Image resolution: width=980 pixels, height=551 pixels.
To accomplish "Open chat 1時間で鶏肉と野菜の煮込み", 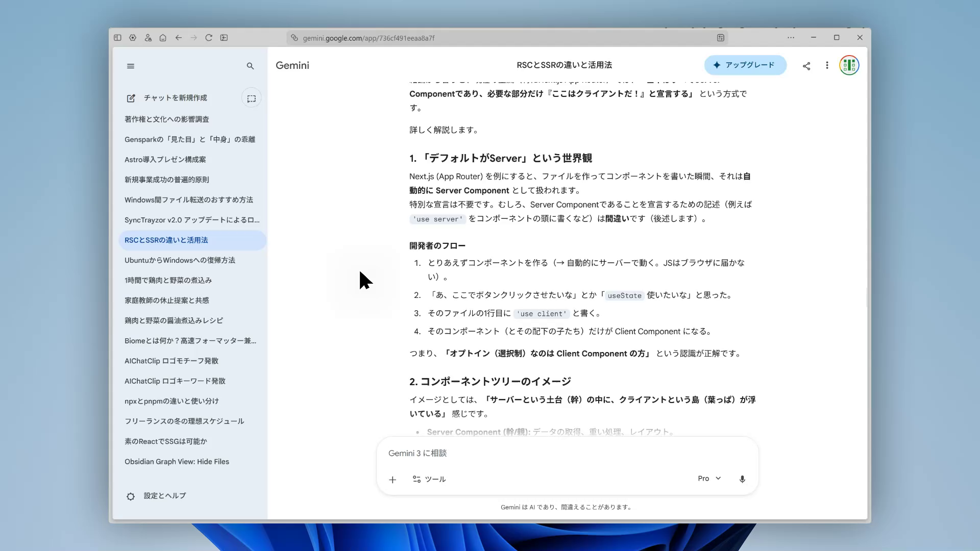I will (x=192, y=281).
